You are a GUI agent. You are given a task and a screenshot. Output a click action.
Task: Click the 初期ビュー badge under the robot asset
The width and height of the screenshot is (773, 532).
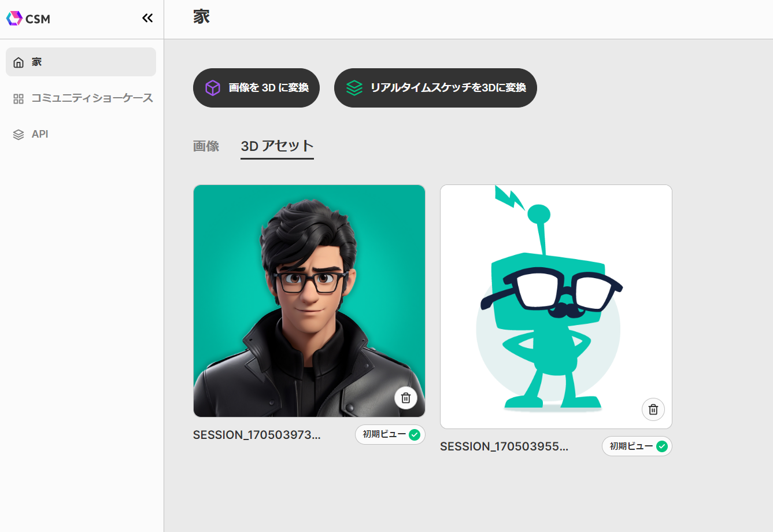(637, 446)
